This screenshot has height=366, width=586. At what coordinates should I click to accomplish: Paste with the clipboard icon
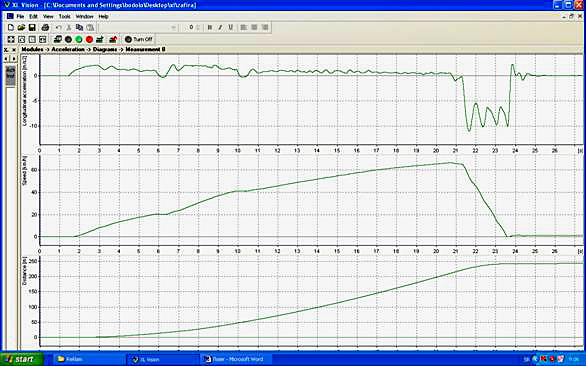[x=90, y=27]
